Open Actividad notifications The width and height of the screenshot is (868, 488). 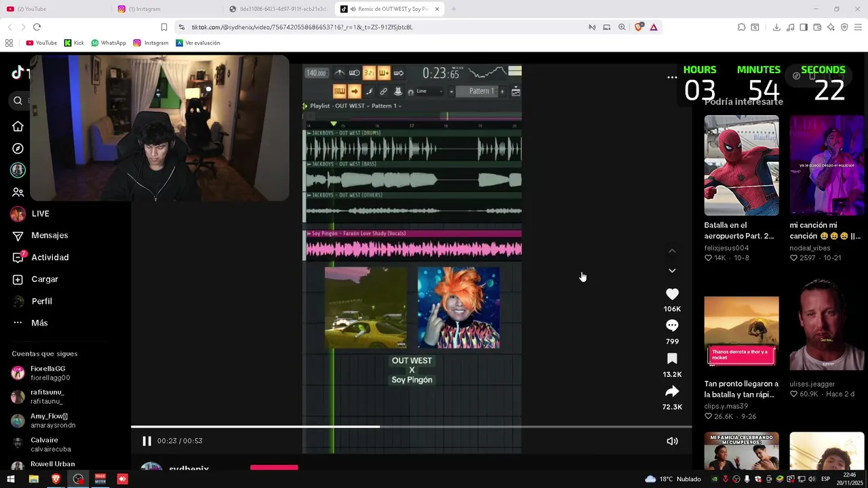point(40,258)
